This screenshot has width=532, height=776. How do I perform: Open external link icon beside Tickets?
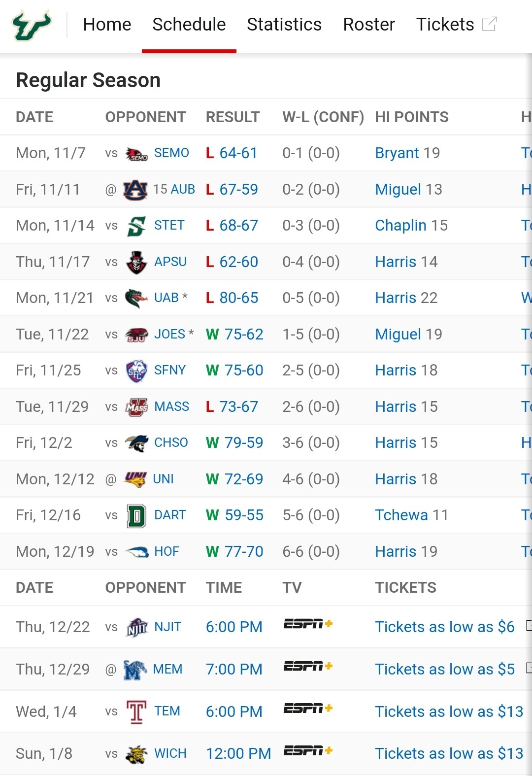pos(489,24)
